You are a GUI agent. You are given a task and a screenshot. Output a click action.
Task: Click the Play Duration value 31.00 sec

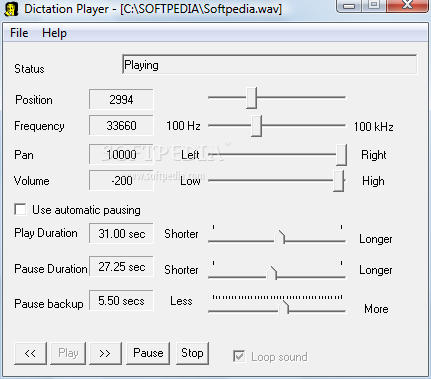pyautogui.click(x=121, y=233)
